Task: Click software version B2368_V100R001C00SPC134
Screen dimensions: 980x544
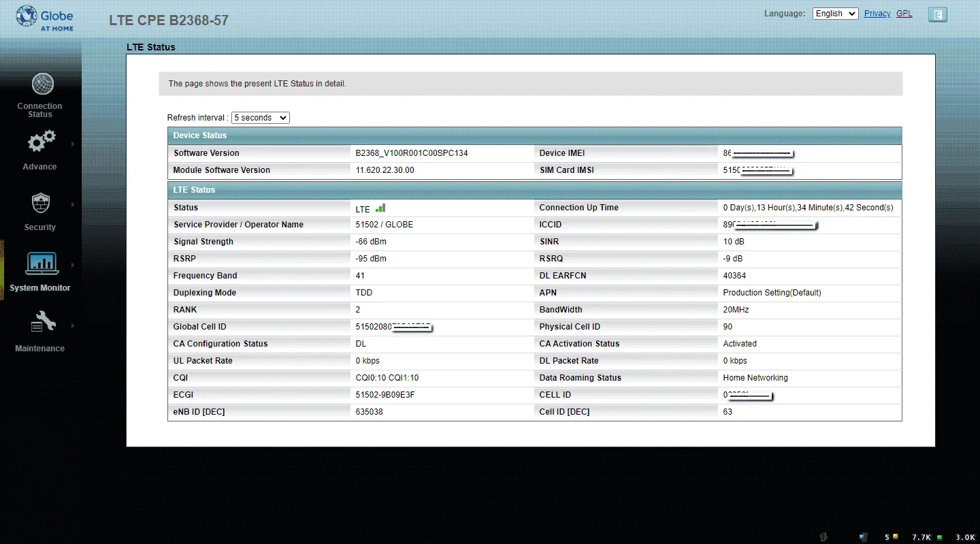Action: pyautogui.click(x=412, y=153)
